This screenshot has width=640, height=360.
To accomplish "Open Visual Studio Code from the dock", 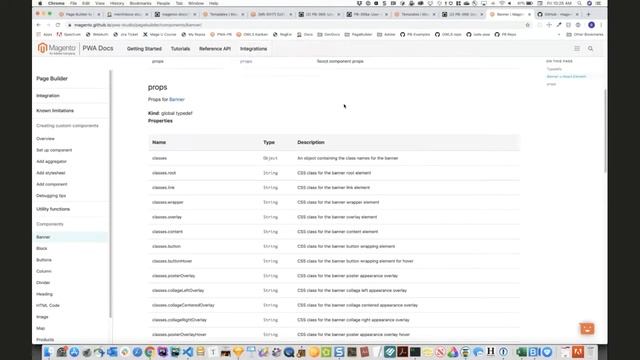I will click(188, 352).
